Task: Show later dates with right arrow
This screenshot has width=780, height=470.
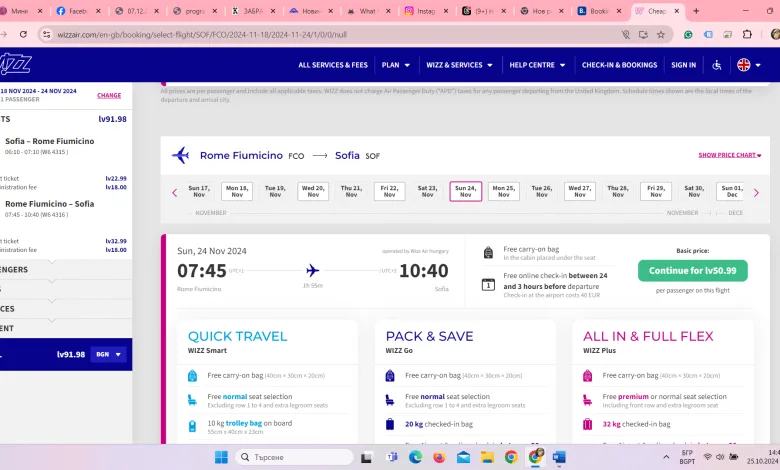Action: coord(756,193)
